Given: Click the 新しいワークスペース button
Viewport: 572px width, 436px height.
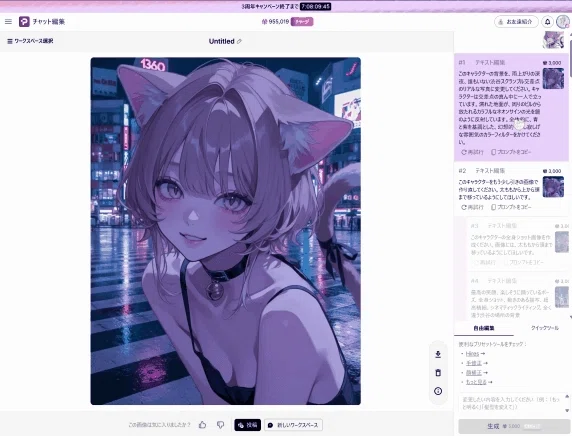Looking at the screenshot, I should [293, 425].
